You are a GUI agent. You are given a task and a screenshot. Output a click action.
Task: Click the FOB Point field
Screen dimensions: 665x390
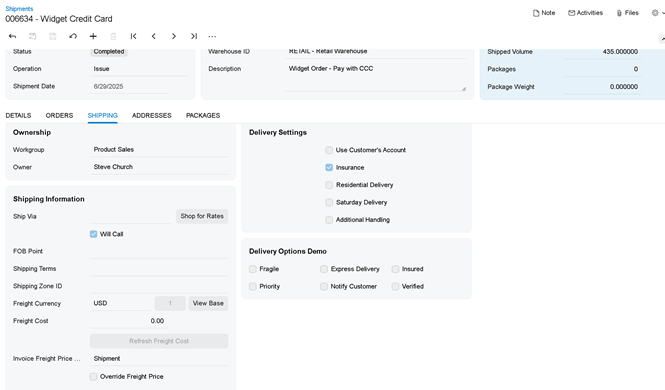(159, 251)
